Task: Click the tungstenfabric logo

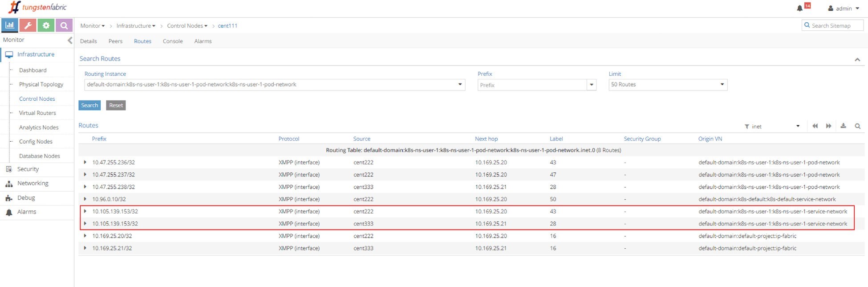Action: 37,7
